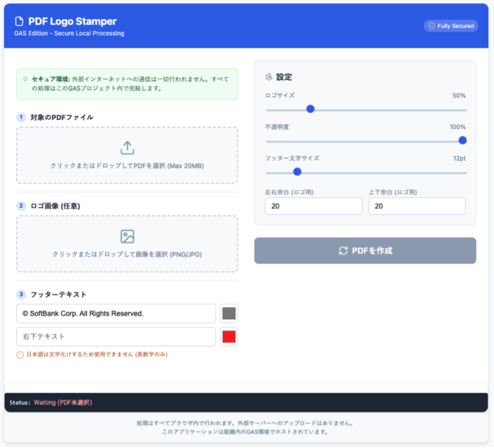Click the settings gear icon next to 設定

pyautogui.click(x=269, y=77)
